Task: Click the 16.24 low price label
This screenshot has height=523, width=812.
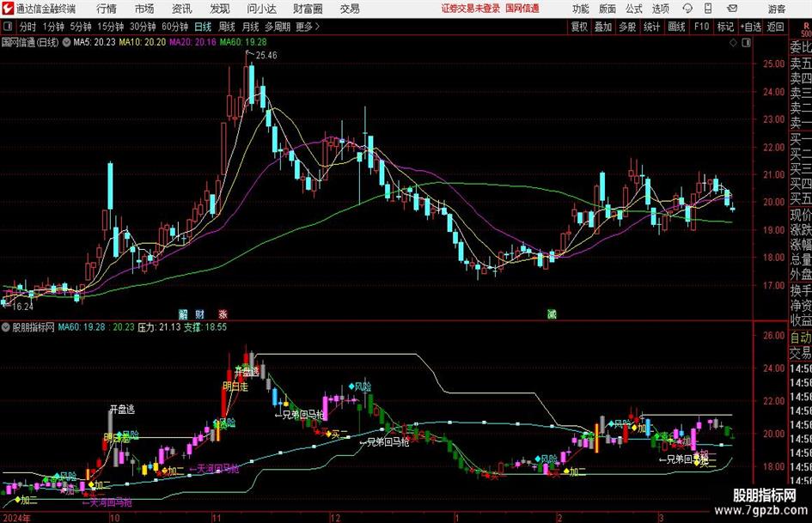Action: (22, 307)
